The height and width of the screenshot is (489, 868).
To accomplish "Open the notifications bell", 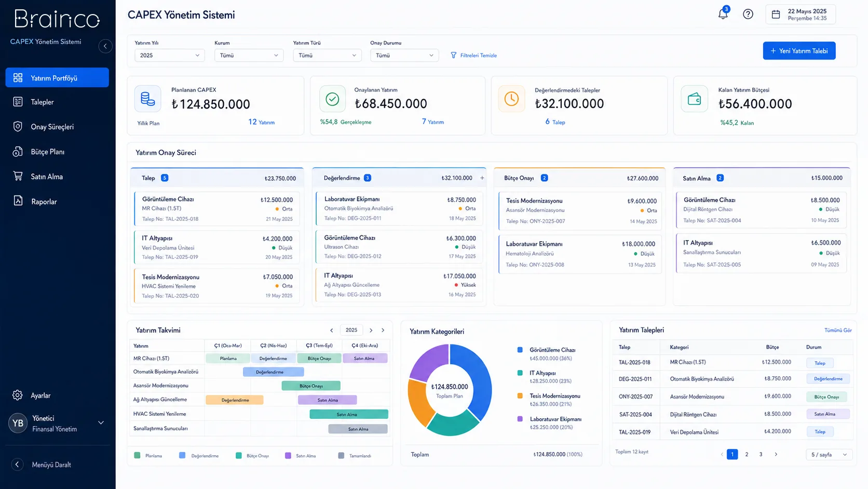I will (x=723, y=14).
